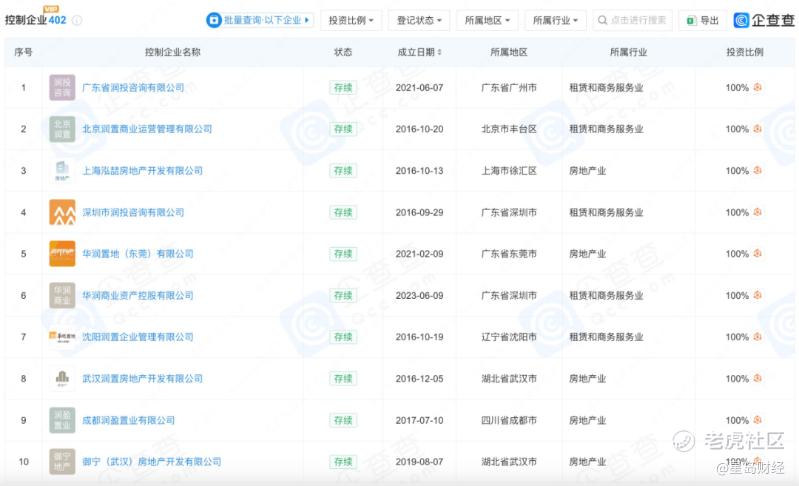This screenshot has width=799, height=486.
Task: Click the logo of 广东省润投咨询有限公司
Action: [x=62, y=88]
